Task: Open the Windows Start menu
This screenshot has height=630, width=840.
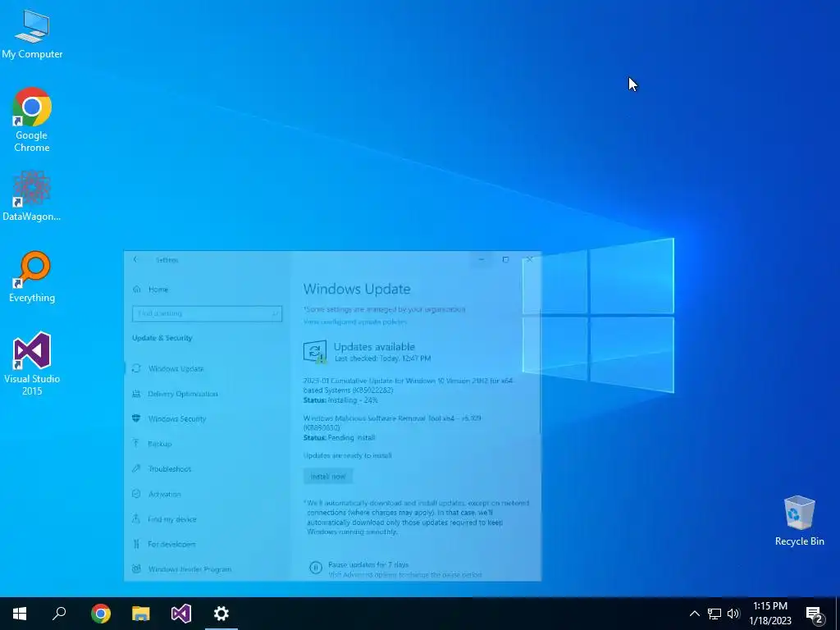Action: coord(20,614)
